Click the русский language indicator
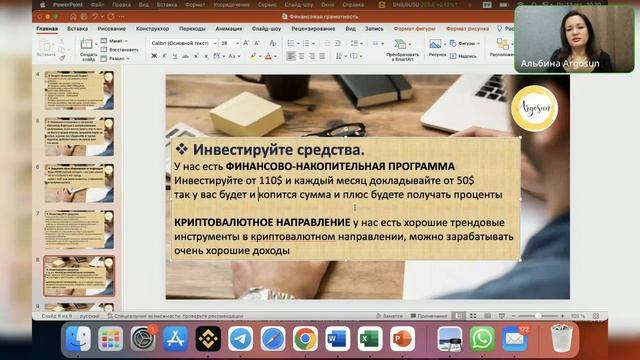 point(89,316)
